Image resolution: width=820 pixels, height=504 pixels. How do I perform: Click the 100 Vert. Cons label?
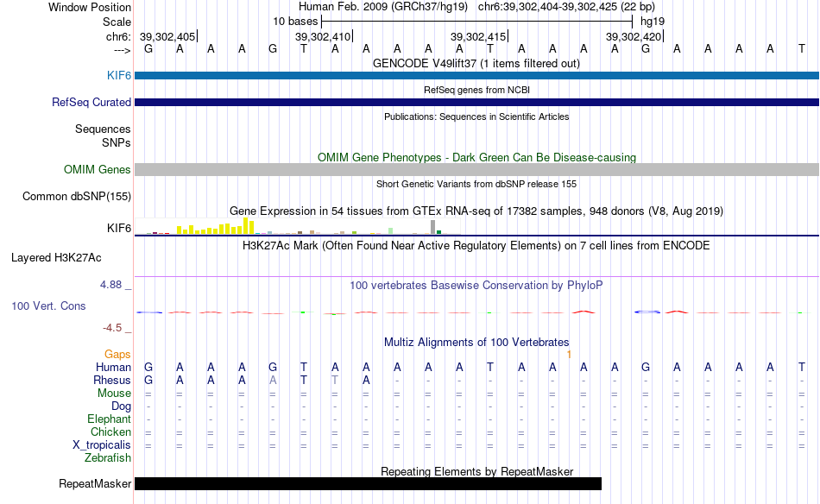coord(48,306)
